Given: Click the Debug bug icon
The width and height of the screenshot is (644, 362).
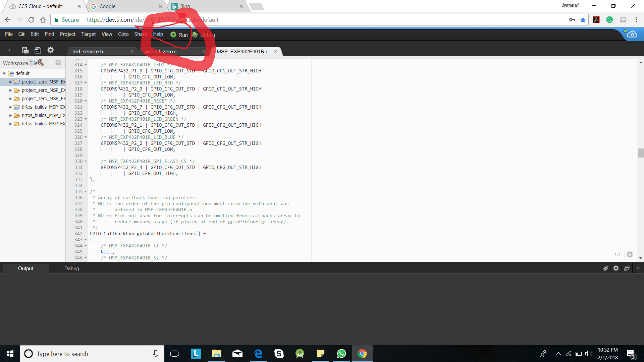Looking at the screenshot, I should pos(195,35).
